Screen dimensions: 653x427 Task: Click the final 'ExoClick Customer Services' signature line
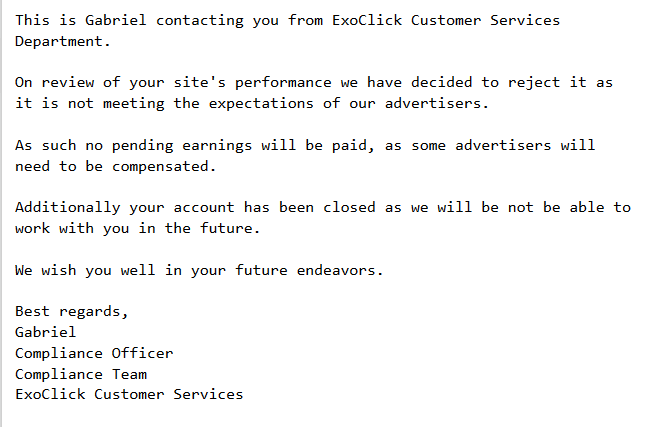[129, 394]
